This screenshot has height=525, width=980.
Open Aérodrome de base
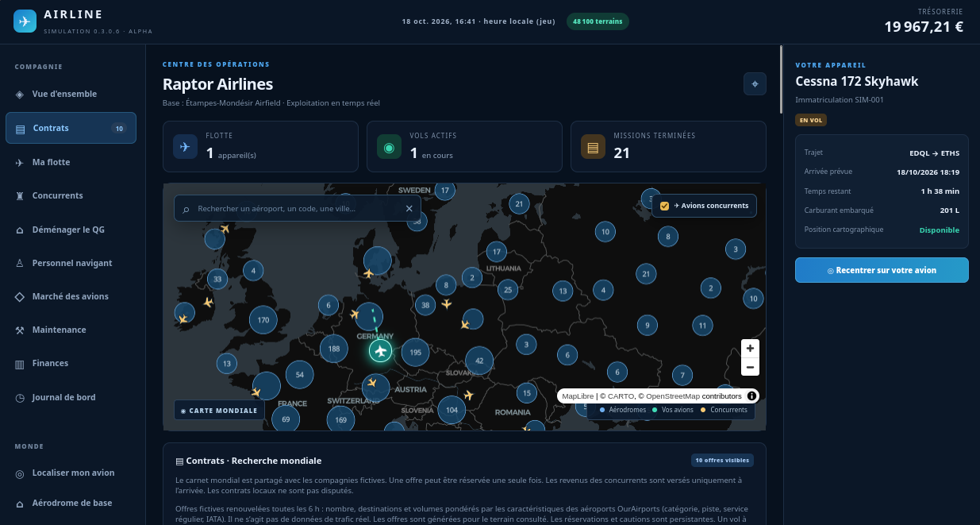(x=71, y=503)
